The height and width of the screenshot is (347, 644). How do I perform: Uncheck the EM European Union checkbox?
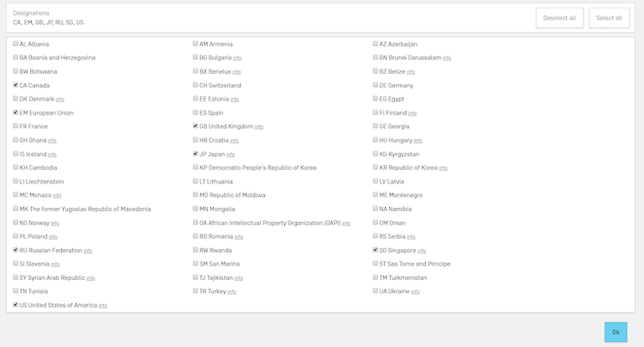click(x=16, y=112)
